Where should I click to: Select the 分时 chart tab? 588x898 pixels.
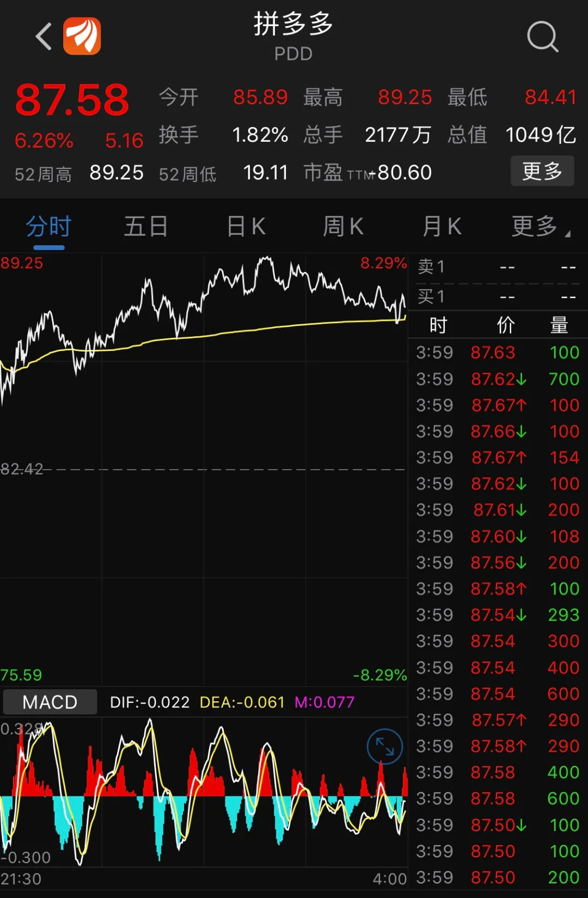click(x=48, y=227)
